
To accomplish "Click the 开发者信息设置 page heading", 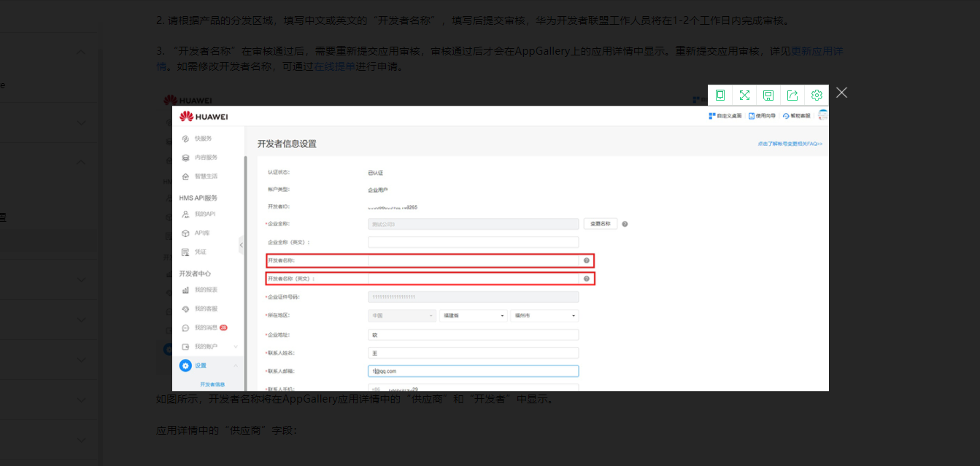I will [x=287, y=144].
